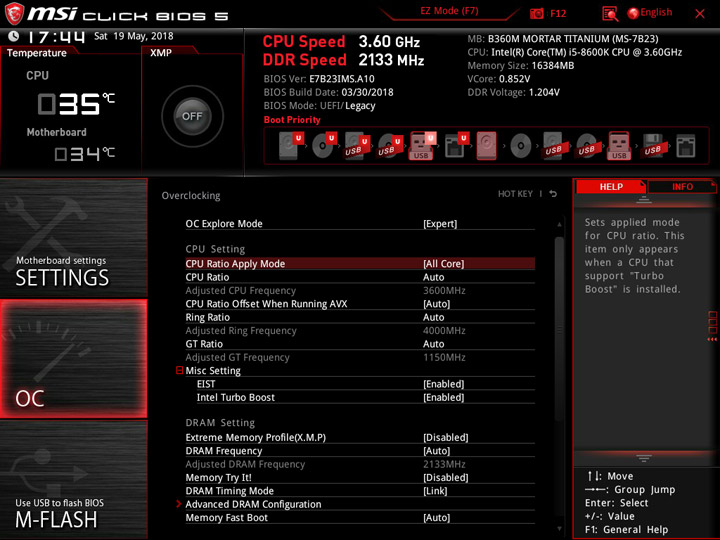Viewport: 720px width, 540px height.
Task: Click the Adjusted CPU Frequency 3600MHz row
Action: pos(360,290)
